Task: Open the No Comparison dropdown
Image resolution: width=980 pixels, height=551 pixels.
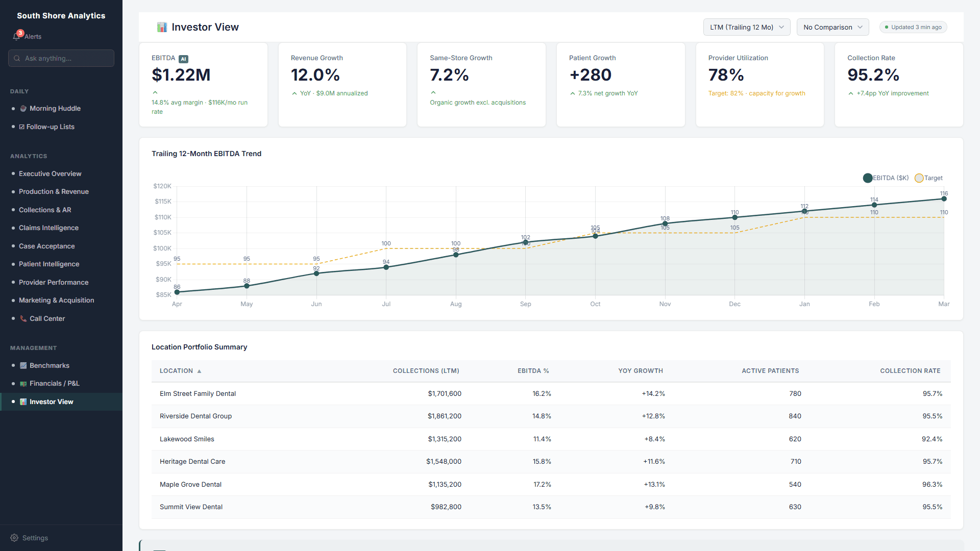Action: pos(833,27)
